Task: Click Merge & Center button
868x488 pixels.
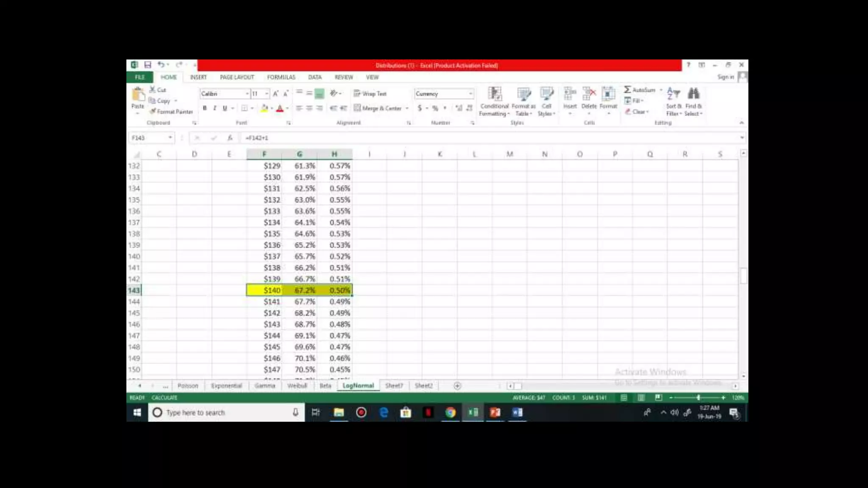Action: point(378,108)
